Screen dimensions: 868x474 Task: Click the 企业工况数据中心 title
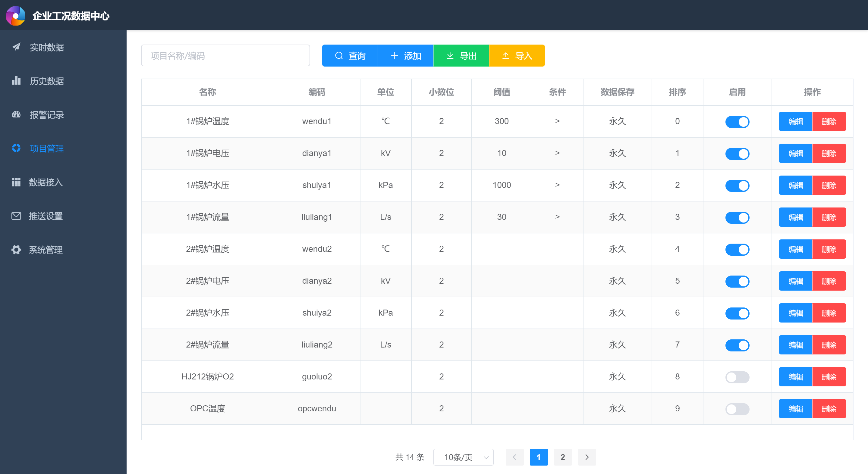pyautogui.click(x=71, y=16)
